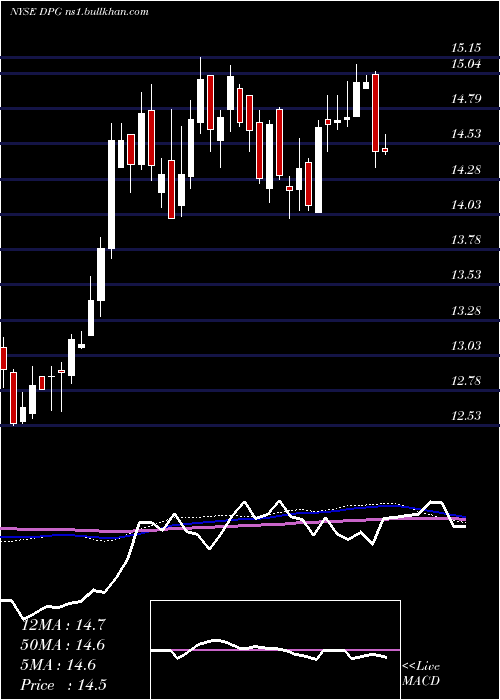Click the Price : 14.5 readout
The image size is (500, 700).
coord(64,685)
